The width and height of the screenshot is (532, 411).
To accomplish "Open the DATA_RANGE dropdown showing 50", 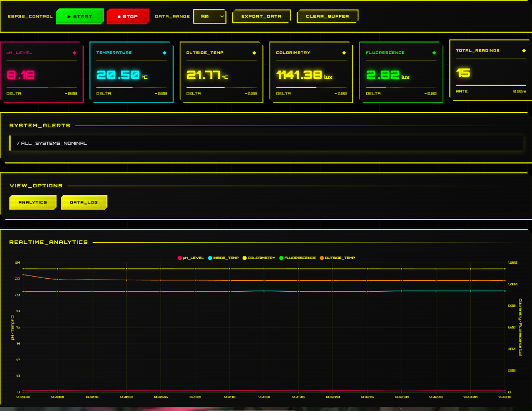I will tap(209, 16).
